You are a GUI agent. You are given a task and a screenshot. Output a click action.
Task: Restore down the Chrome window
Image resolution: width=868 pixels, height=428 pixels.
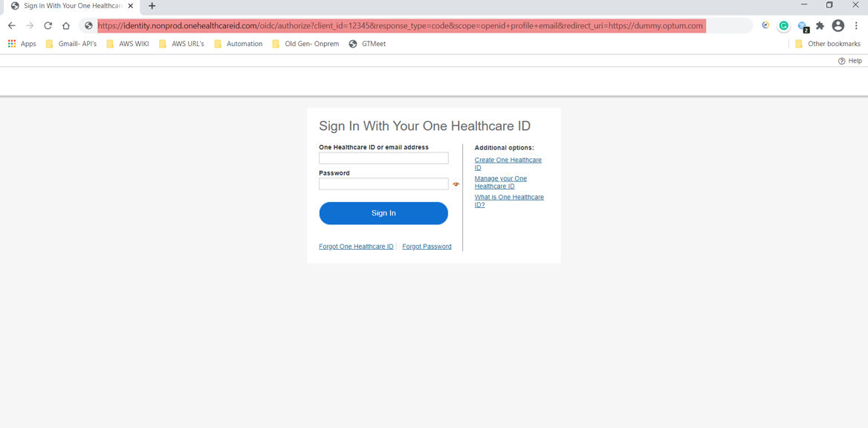point(829,5)
